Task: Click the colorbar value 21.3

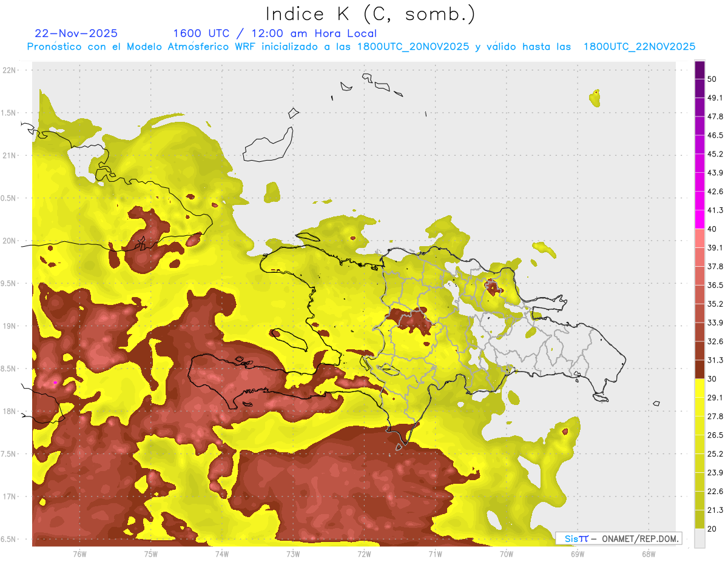Action: pos(715,510)
